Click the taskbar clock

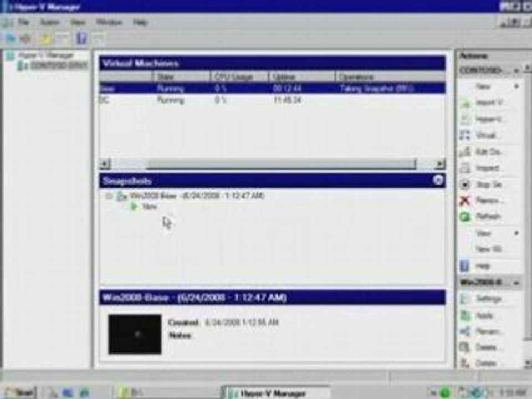(x=512, y=393)
